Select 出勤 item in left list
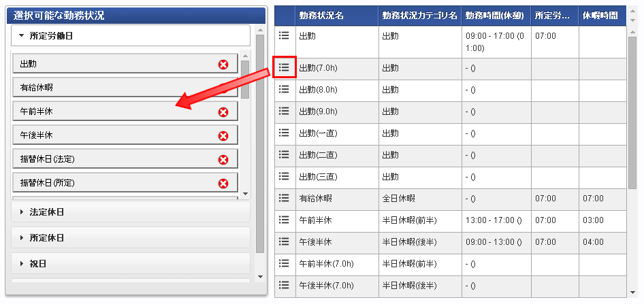Screen dimensions: 644x304 tap(125, 64)
